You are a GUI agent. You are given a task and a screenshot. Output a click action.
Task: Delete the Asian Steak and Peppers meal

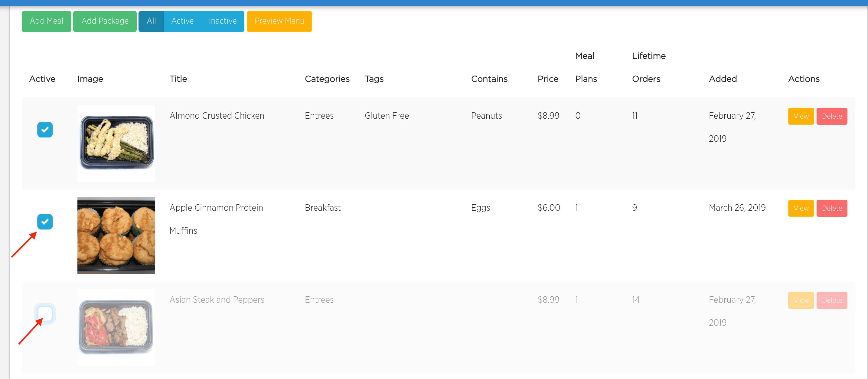[832, 300]
